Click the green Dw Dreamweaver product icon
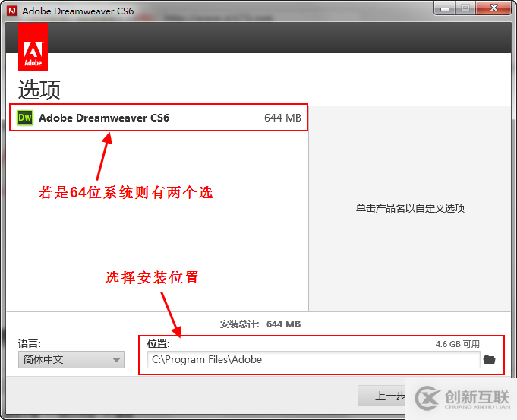 [25, 118]
